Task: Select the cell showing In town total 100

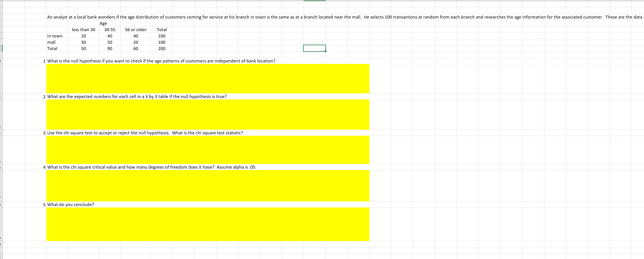Action: coord(161,36)
